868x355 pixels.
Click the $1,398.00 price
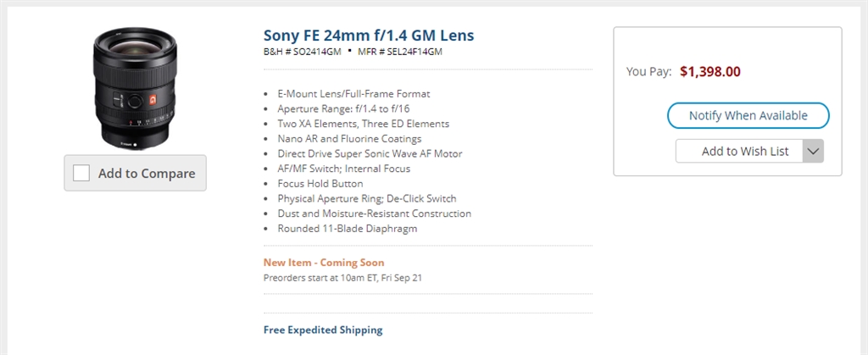pos(710,72)
